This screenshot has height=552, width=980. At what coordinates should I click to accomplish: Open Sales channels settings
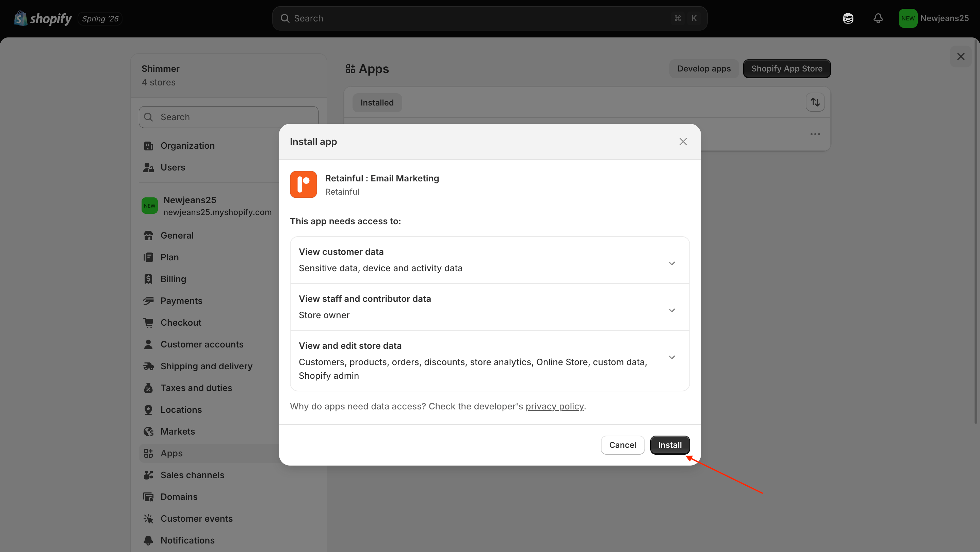click(192, 475)
